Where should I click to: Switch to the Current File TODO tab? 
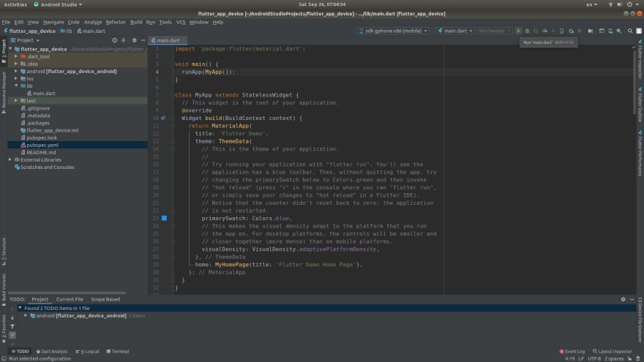point(70,300)
